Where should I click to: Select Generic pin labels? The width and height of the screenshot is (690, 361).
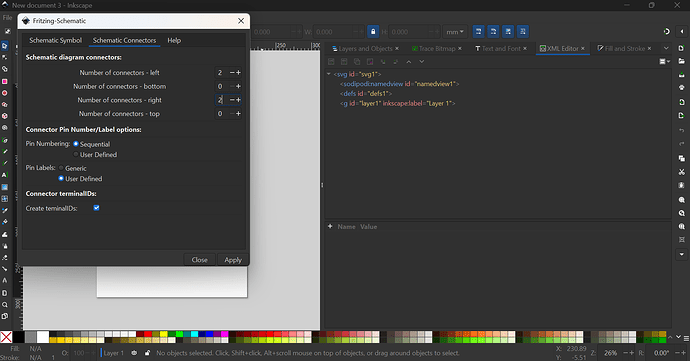click(x=61, y=168)
